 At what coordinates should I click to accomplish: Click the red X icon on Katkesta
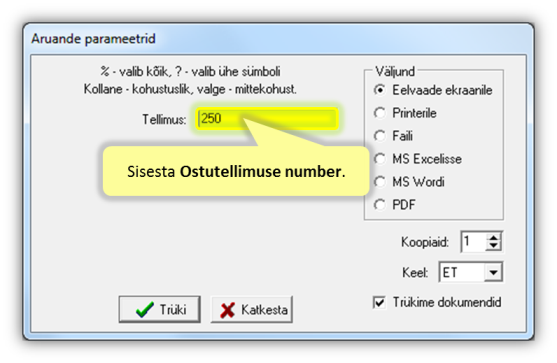click(227, 310)
